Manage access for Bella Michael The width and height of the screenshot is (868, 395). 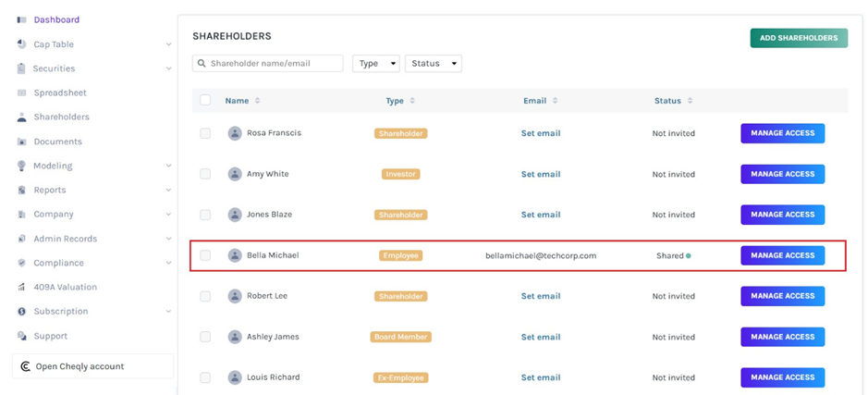point(783,255)
